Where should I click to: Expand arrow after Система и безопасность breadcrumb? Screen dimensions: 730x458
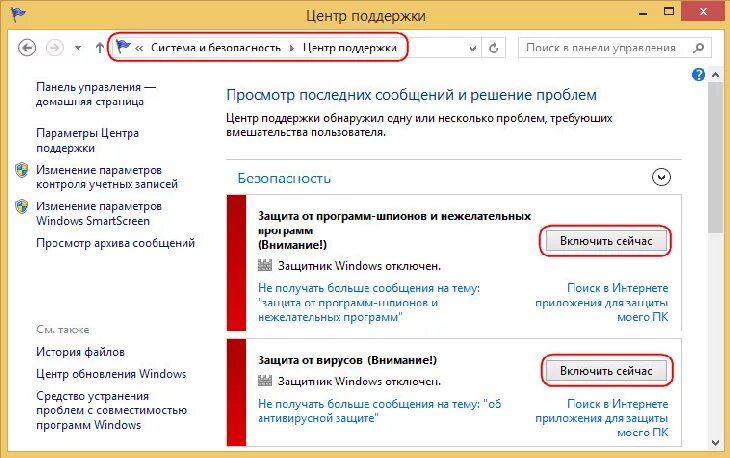coord(292,48)
